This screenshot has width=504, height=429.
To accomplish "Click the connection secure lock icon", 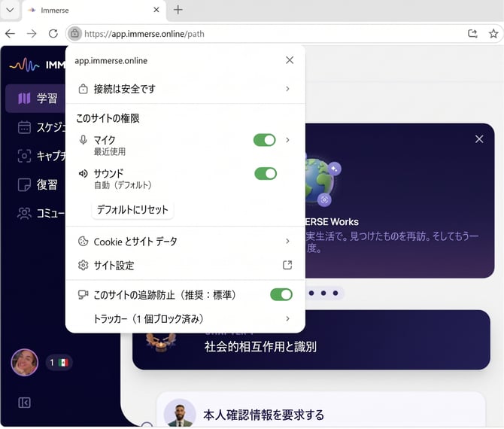I will coord(83,89).
